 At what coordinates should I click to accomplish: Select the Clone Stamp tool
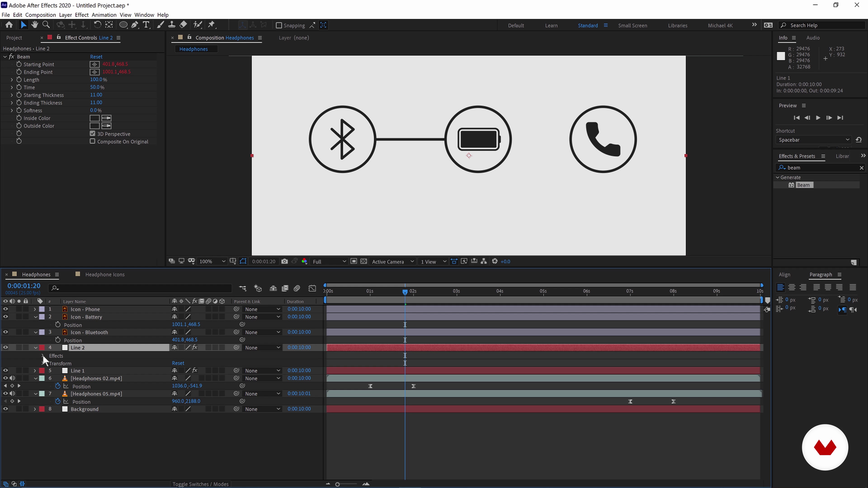(x=172, y=25)
